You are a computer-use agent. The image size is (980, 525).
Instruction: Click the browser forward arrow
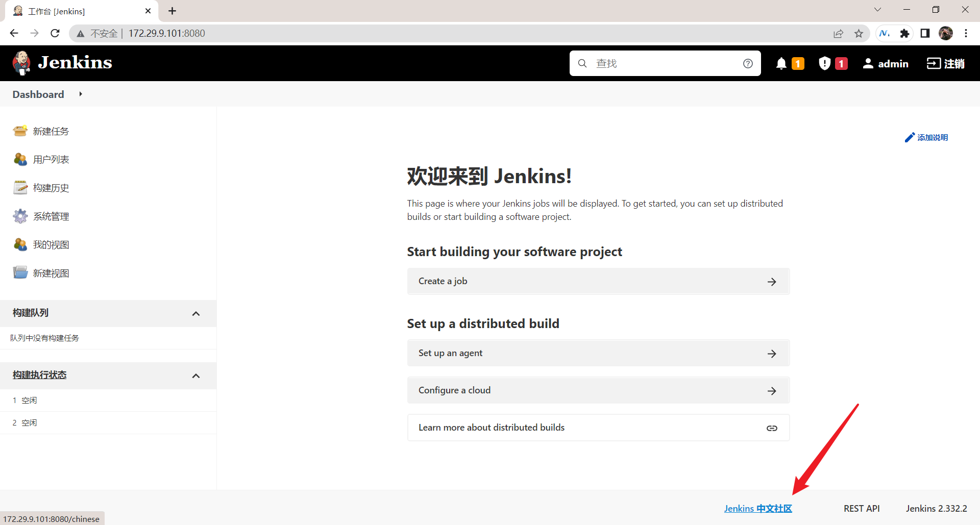[34, 33]
